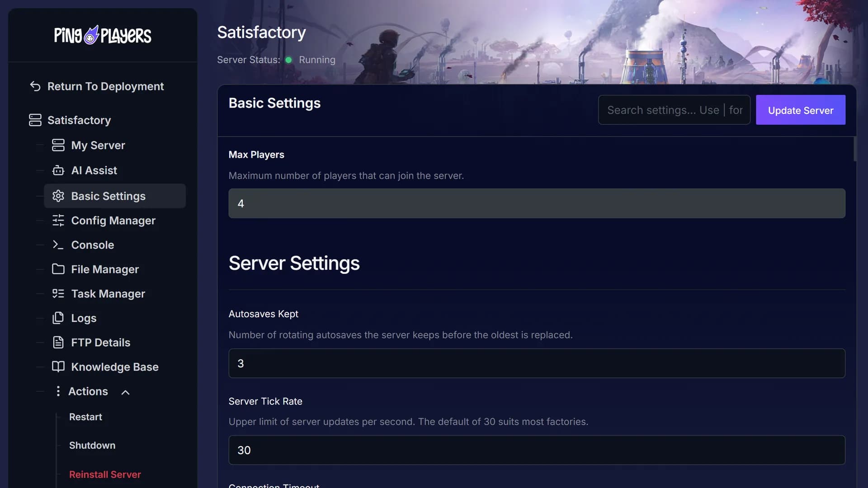Open the Knowledge Base
This screenshot has width=868, height=488.
click(x=115, y=366)
